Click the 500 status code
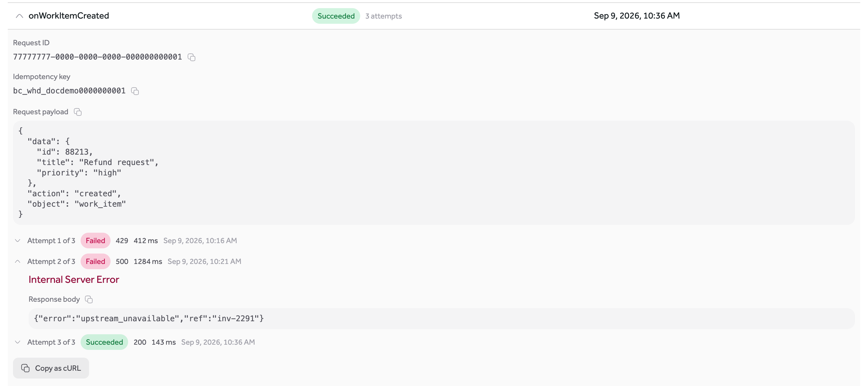The image size is (868, 386). pyautogui.click(x=122, y=261)
